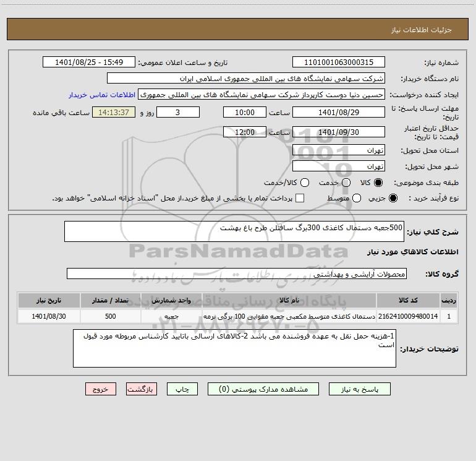This screenshot has width=476, height=461.
Task: Click the validity time field 12:00
Action: click(245, 132)
